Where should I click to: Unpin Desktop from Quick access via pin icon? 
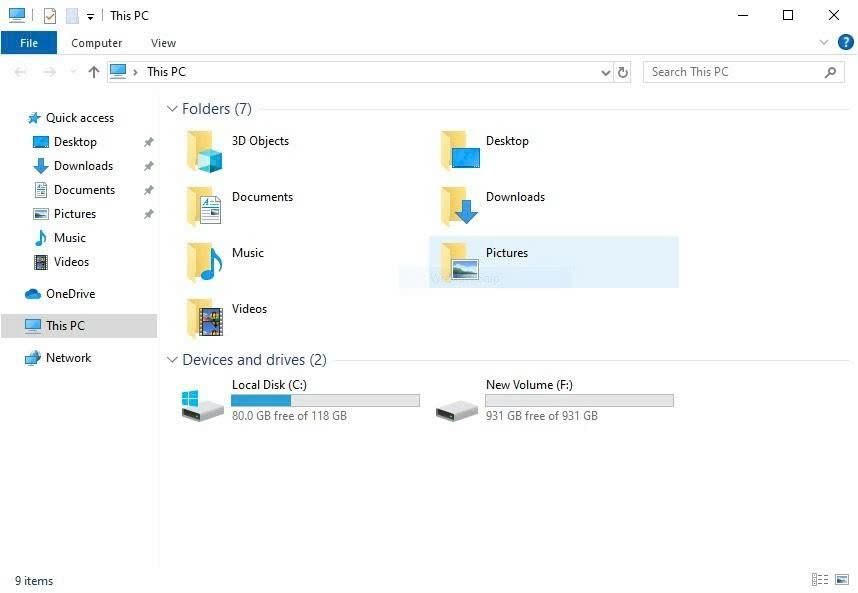tap(149, 142)
